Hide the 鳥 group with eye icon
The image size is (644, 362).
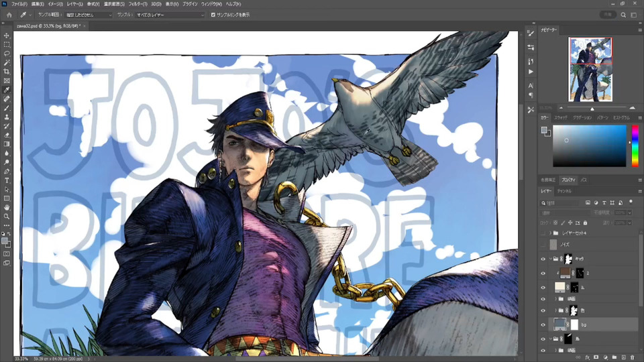[543, 339]
